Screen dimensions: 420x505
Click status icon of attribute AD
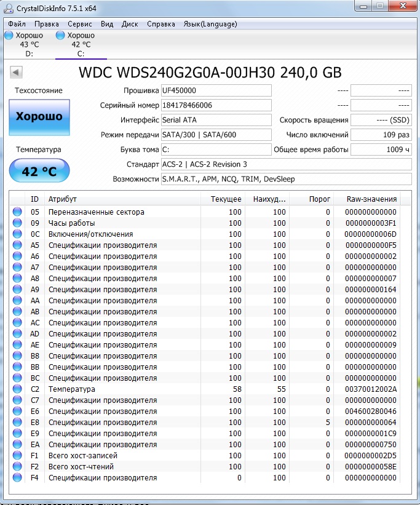click(17, 333)
